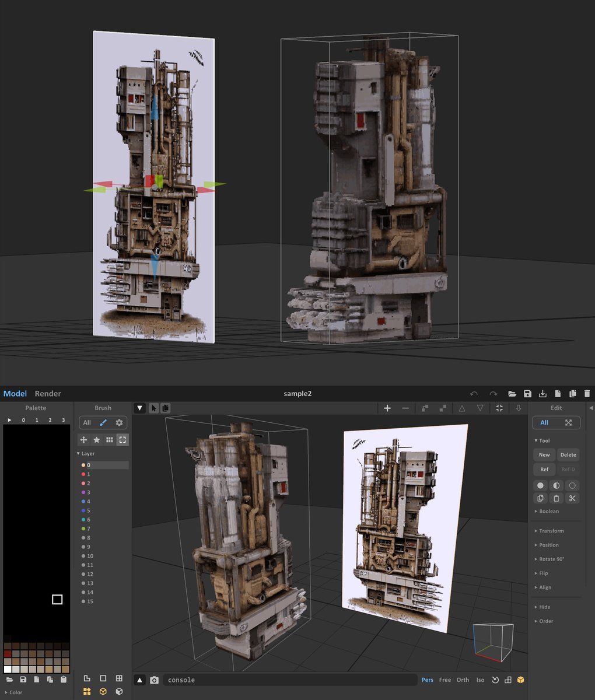Open brush settings gear icon

[119, 422]
